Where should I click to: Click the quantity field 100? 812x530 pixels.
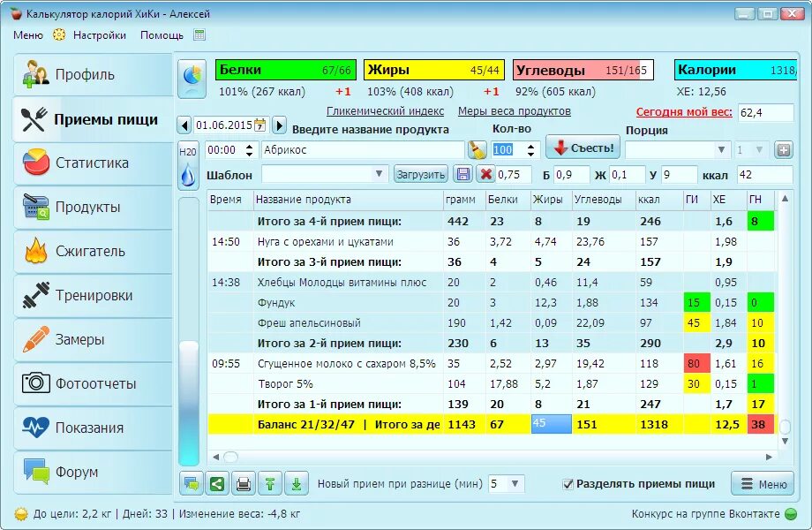(x=508, y=150)
